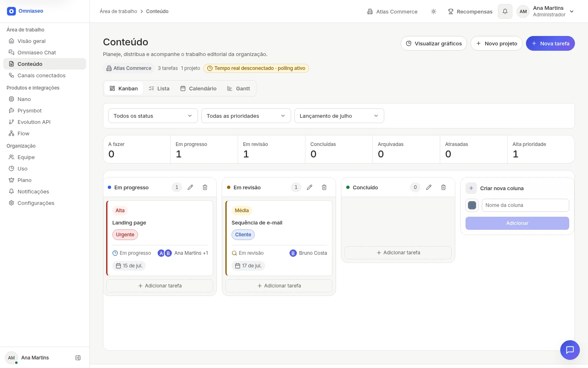Toggle the light/dark theme sun icon
The height and width of the screenshot is (368, 588).
(x=434, y=11)
